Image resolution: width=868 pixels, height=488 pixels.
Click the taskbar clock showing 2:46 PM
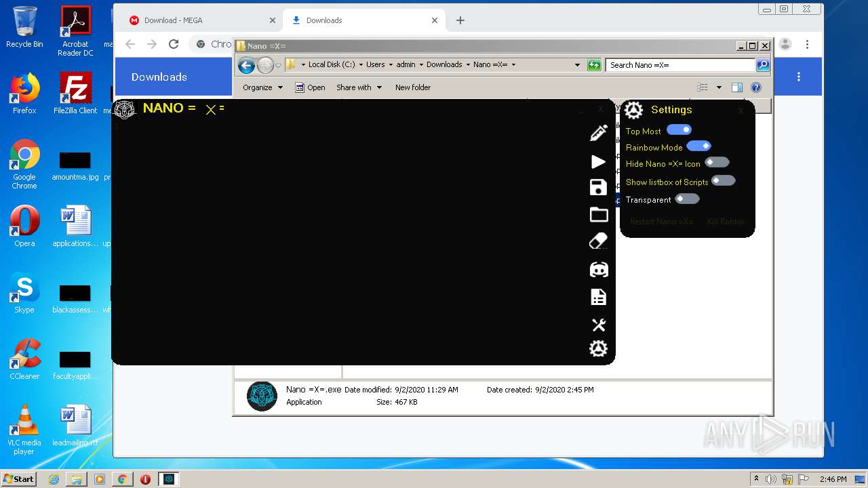point(833,479)
